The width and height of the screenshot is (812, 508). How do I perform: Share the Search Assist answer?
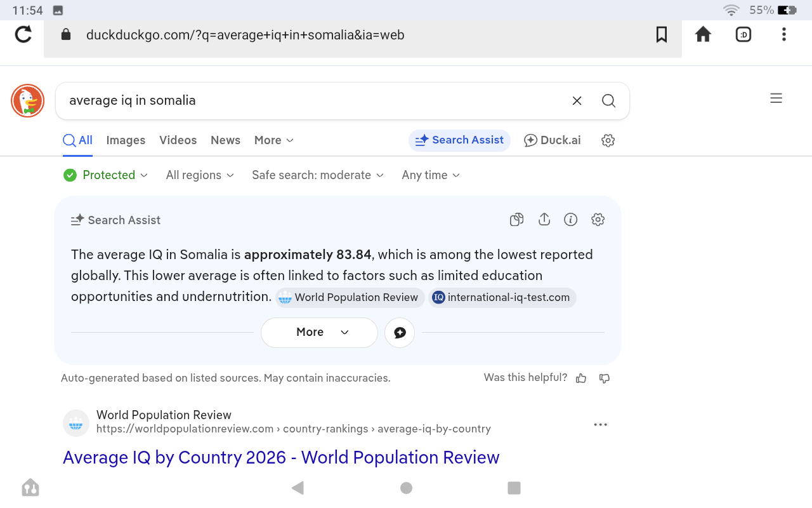[544, 220]
